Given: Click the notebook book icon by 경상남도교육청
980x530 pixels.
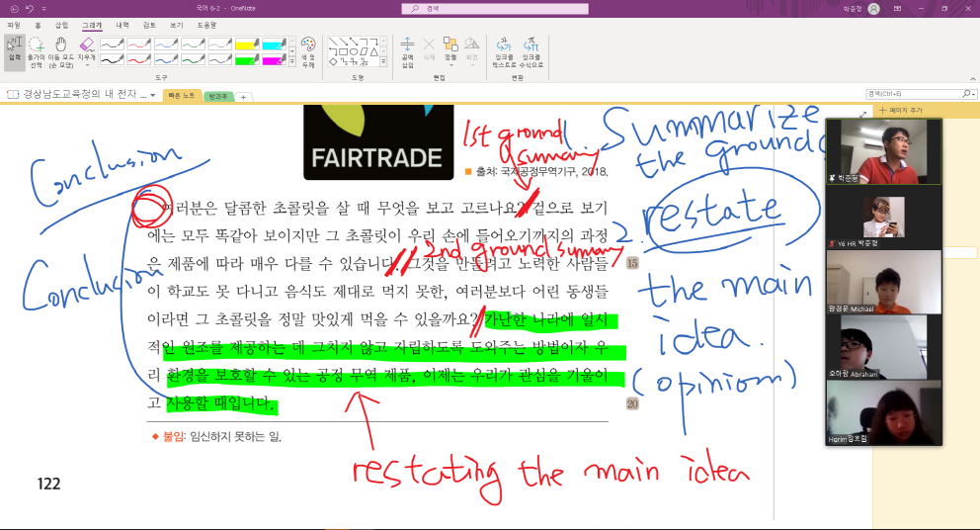Looking at the screenshot, I should tap(13, 95).
